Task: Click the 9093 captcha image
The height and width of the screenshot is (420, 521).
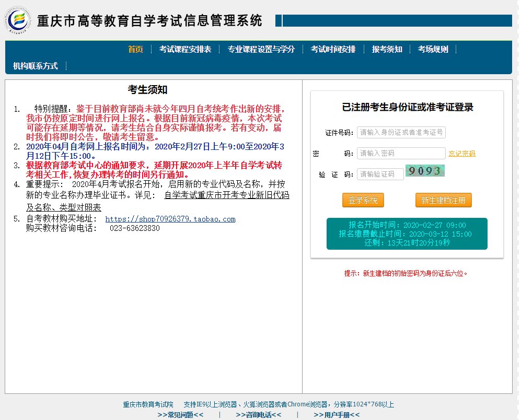Action: coord(424,171)
